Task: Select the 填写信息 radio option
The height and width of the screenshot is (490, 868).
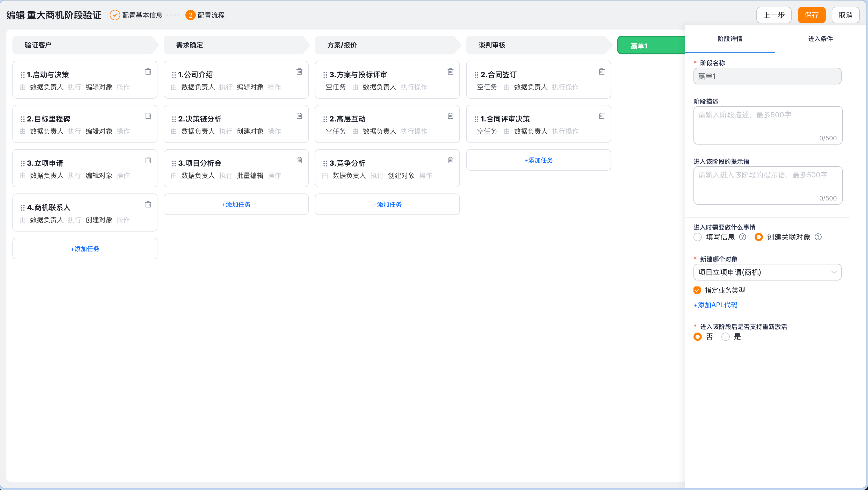Action: [698, 237]
